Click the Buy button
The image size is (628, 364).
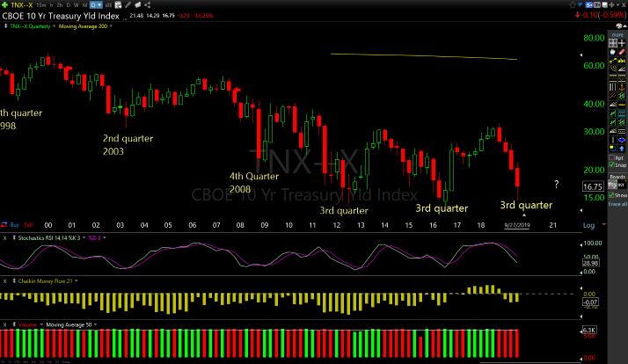tap(14, 225)
